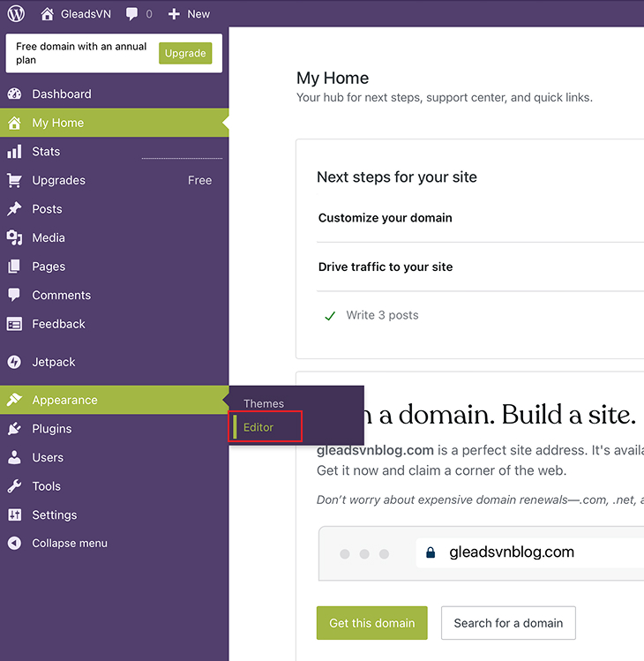The image size is (644, 661).
Task: Open the comments bubble icon in admin bar
Action: click(132, 14)
